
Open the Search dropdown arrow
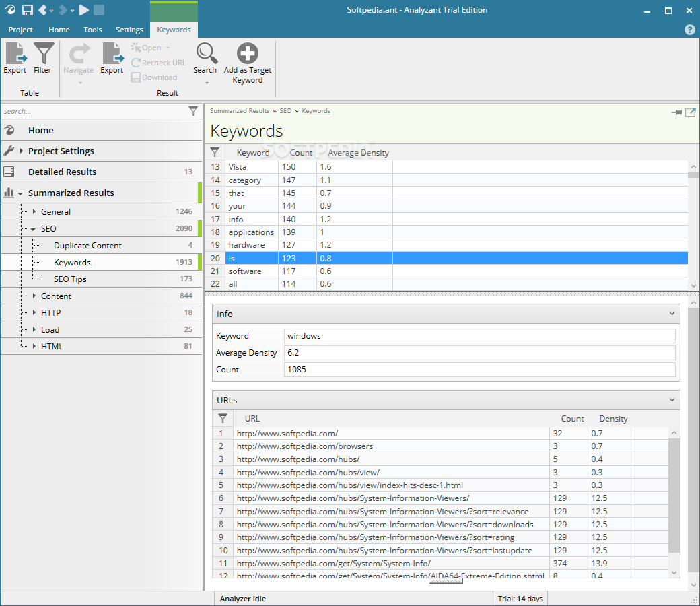coord(207,83)
